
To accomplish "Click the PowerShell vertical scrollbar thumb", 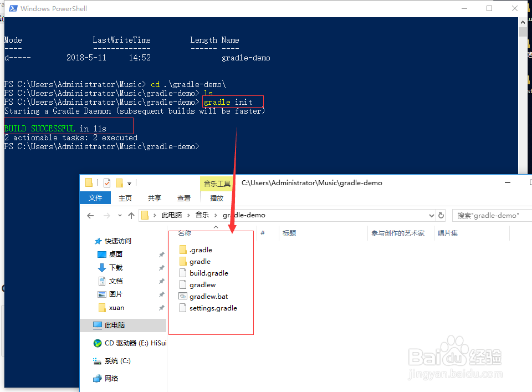I will (x=523, y=32).
